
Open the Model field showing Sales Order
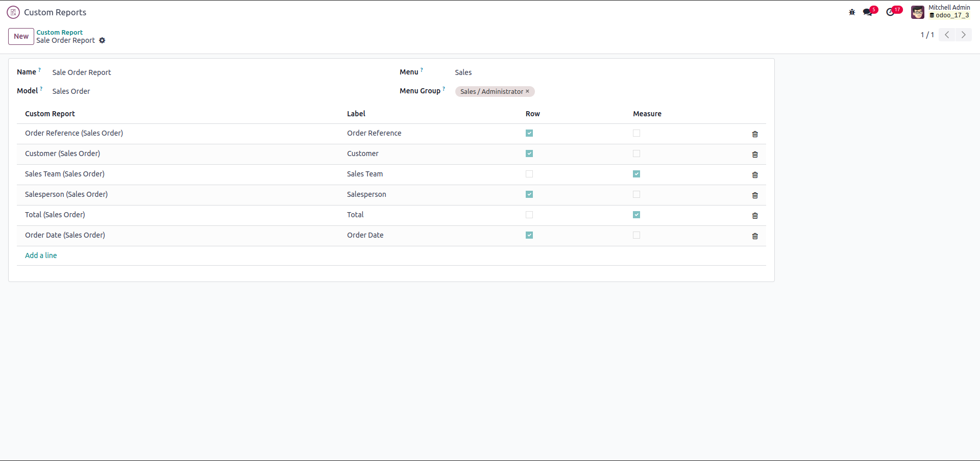153,91
